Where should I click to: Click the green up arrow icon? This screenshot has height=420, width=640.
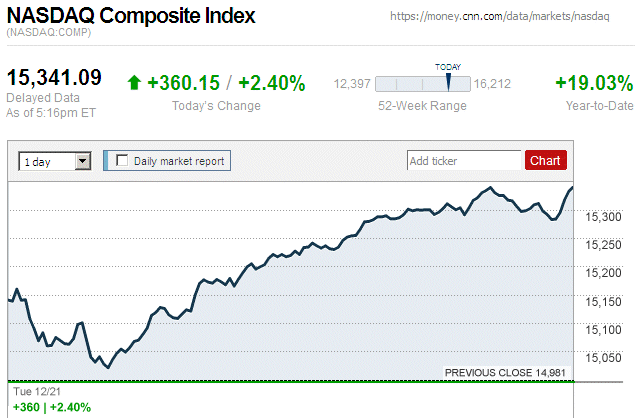click(x=134, y=83)
